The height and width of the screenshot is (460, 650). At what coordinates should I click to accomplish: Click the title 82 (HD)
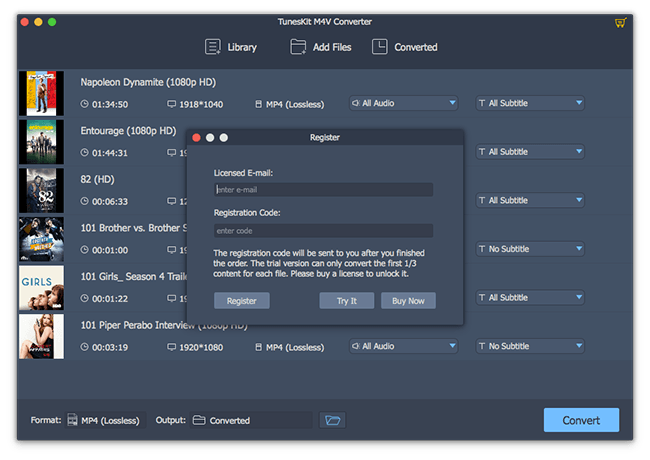coord(97,179)
